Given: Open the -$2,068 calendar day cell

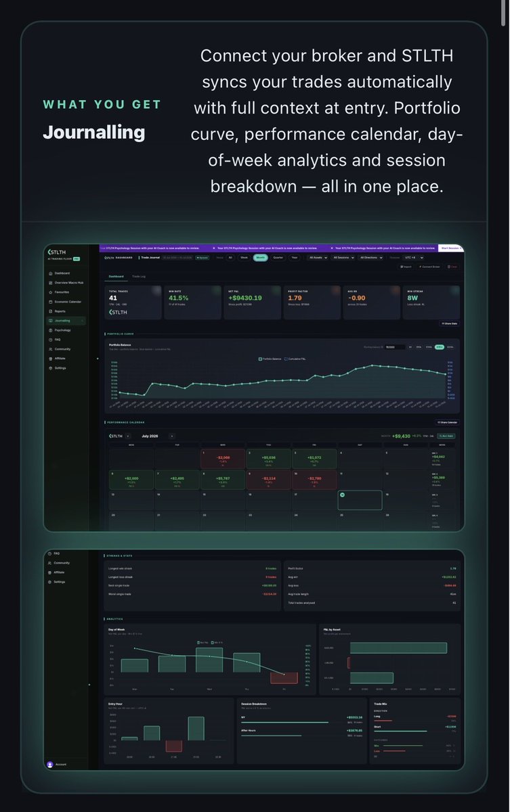Looking at the screenshot, I should click(x=223, y=458).
